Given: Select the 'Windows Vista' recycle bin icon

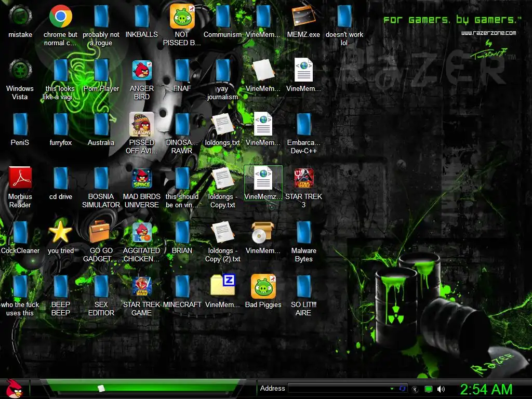Looking at the screenshot, I should click(20, 70).
